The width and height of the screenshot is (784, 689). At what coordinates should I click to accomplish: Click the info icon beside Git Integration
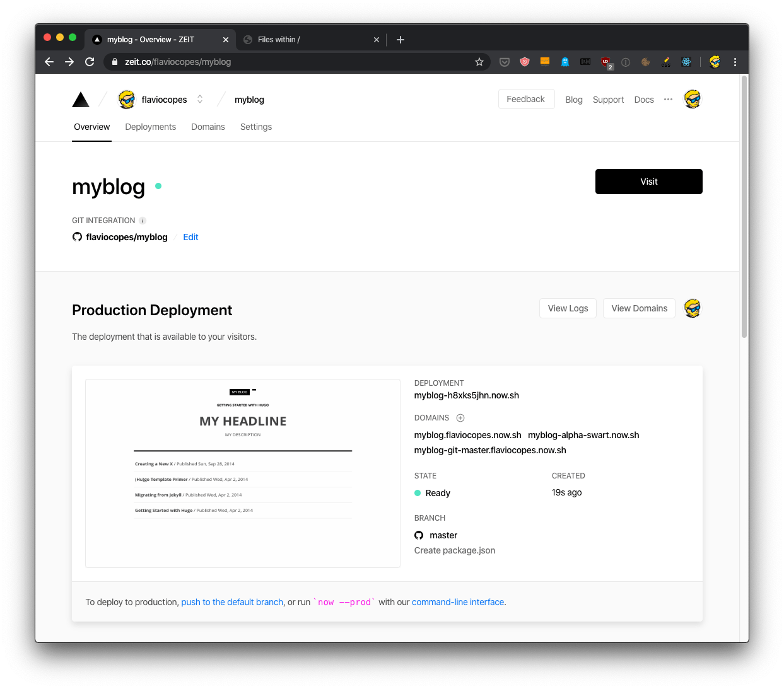click(143, 221)
